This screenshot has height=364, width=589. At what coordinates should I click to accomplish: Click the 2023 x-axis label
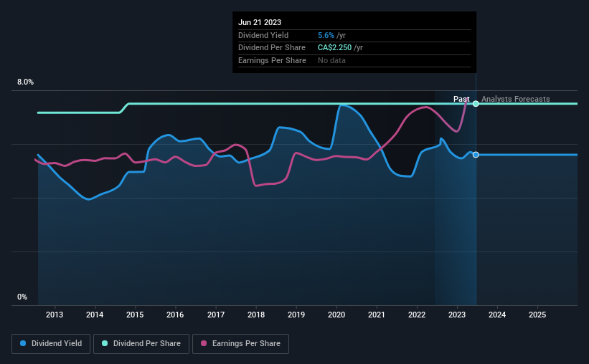(457, 315)
